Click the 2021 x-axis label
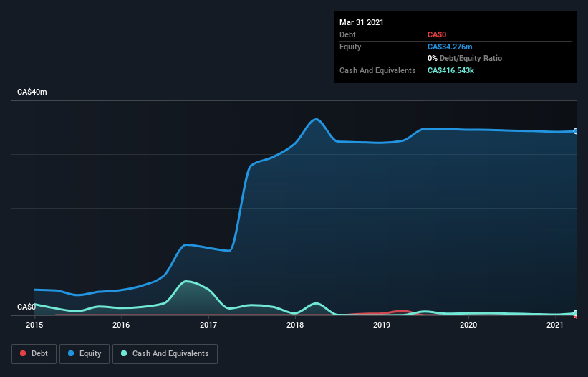Screen dimensions: 588x377 pos(555,325)
